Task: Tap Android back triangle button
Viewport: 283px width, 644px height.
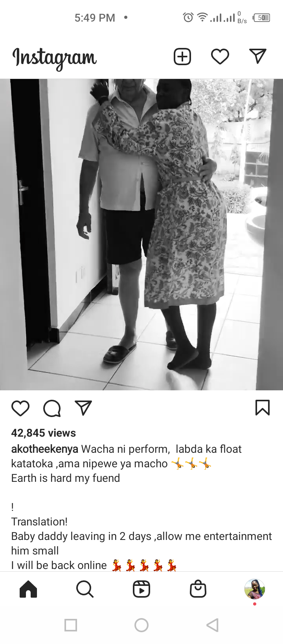Action: pyautogui.click(x=212, y=625)
